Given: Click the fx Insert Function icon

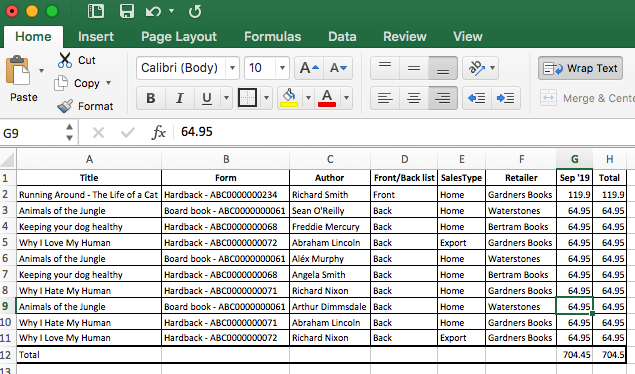Looking at the screenshot, I should pyautogui.click(x=158, y=132).
